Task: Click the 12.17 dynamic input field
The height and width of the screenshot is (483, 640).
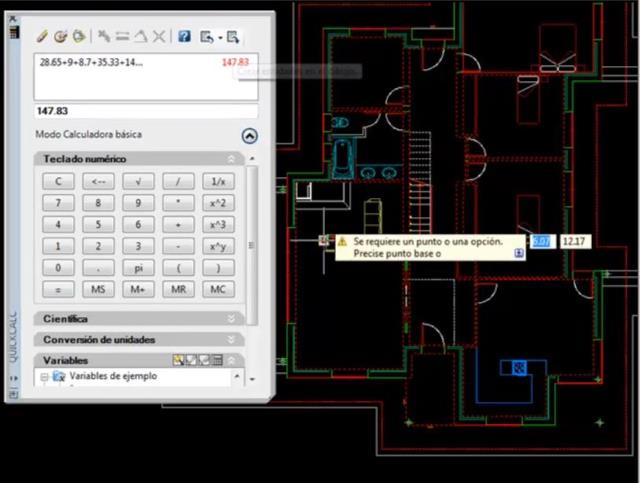Action: point(575,241)
